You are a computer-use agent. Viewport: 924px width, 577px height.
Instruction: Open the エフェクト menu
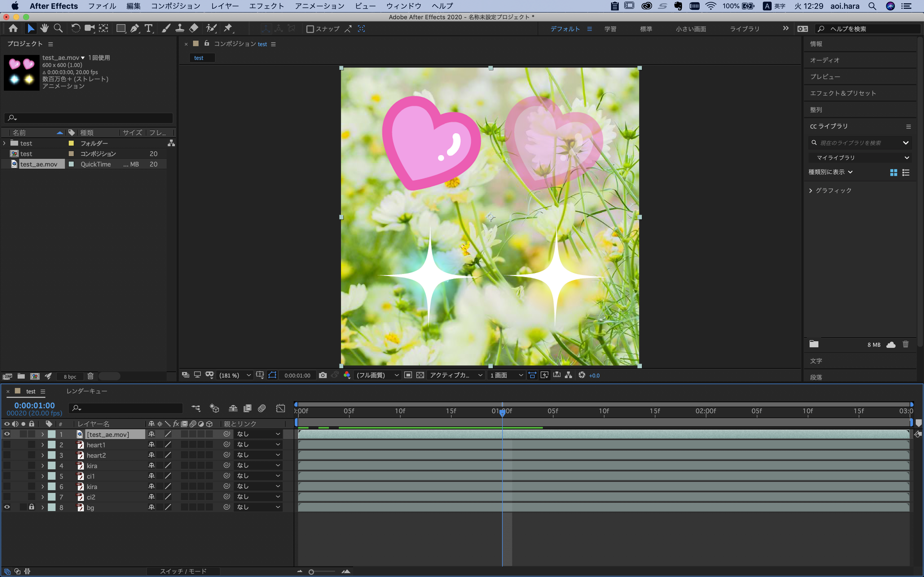[x=266, y=6]
